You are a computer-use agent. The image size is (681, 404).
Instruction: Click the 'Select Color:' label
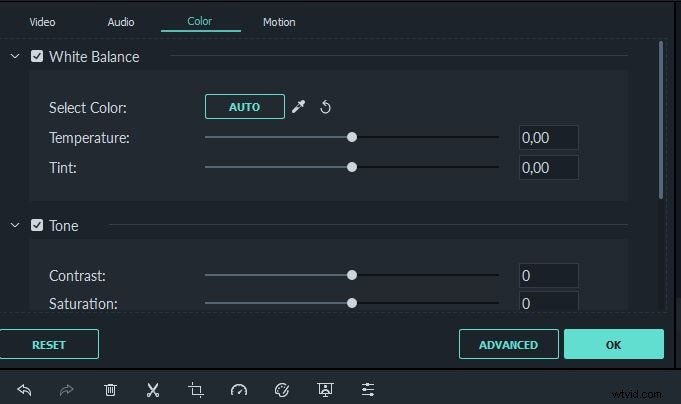point(88,108)
